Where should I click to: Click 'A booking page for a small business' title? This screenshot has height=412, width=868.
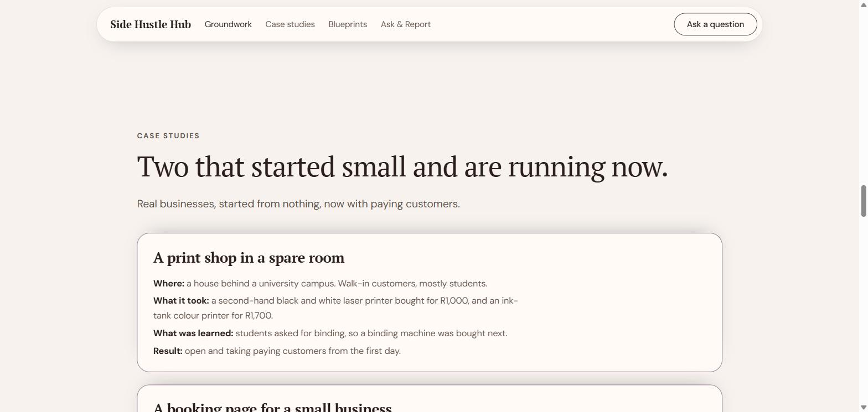coord(272,407)
